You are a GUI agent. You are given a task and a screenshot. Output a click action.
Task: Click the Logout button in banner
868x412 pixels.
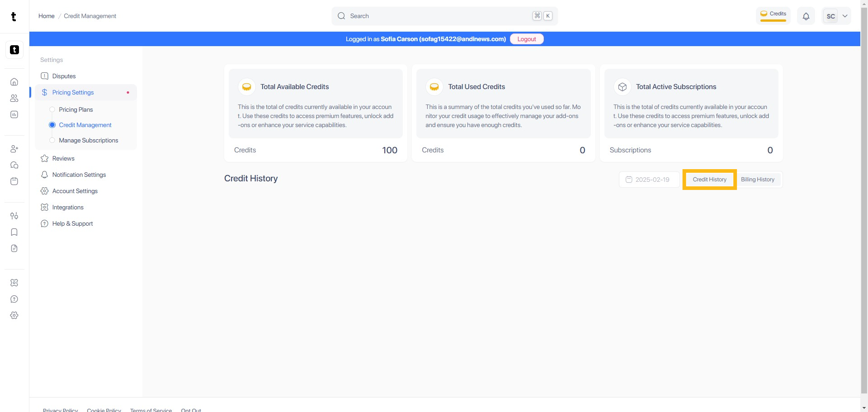(x=526, y=39)
